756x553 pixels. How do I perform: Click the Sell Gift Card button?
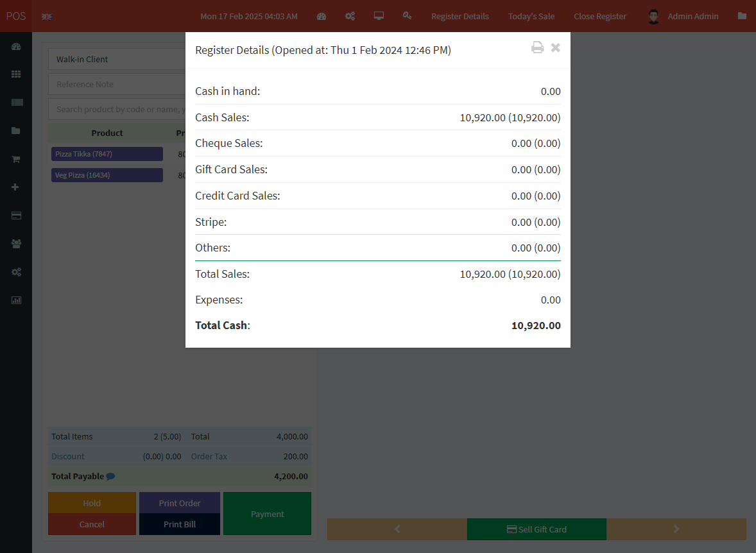pos(537,529)
